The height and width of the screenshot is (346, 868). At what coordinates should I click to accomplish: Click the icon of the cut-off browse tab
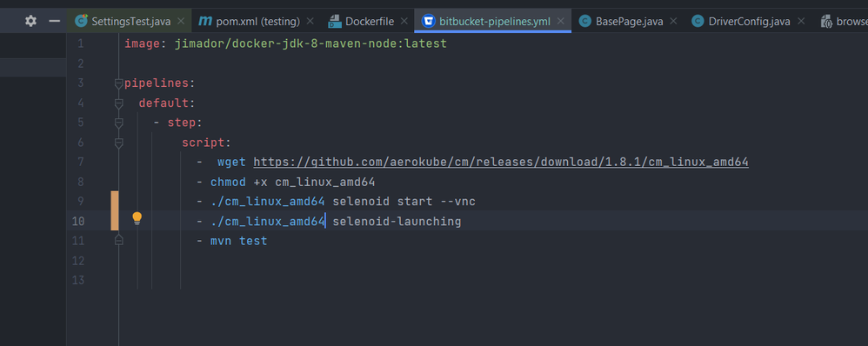point(827,21)
